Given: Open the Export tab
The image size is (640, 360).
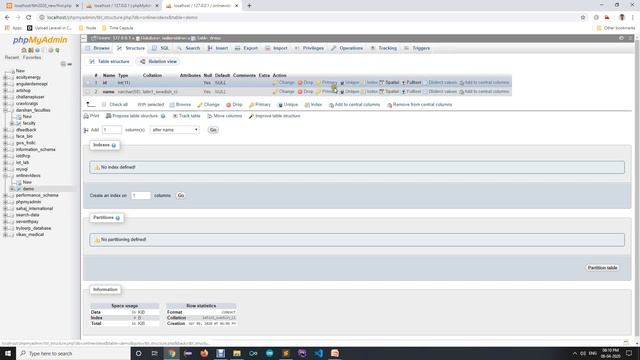Looking at the screenshot, I should click(x=246, y=48).
